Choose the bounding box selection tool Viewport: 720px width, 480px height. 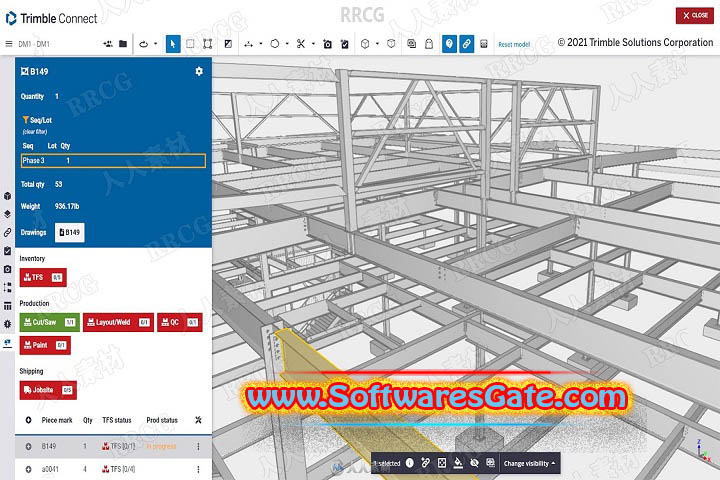pyautogui.click(x=208, y=44)
